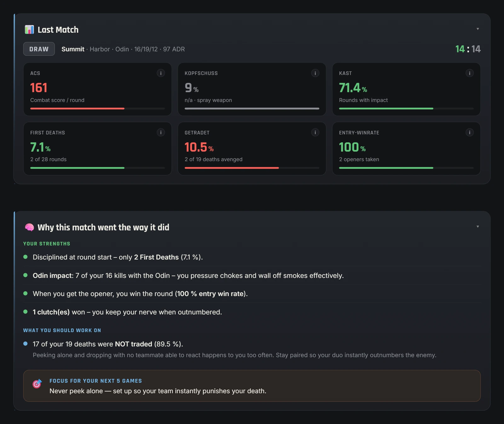The width and height of the screenshot is (504, 424).
Task: Select the ACS 161 value
Action: tap(39, 88)
